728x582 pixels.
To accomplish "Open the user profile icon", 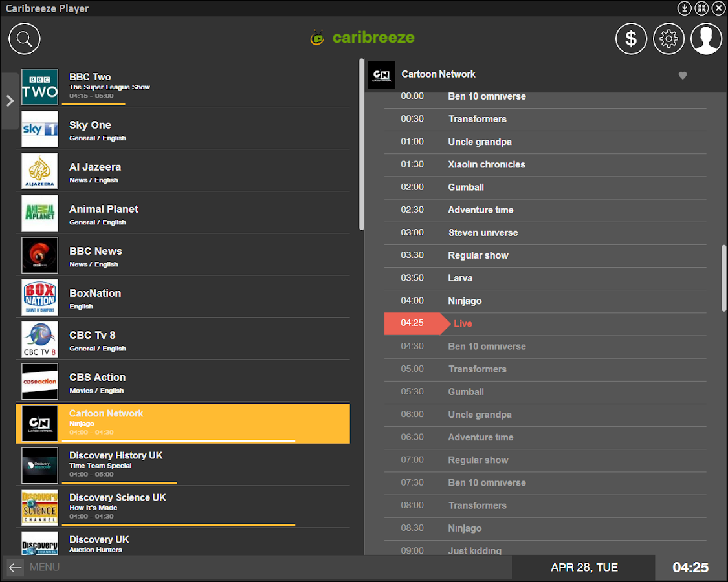I will pos(706,39).
